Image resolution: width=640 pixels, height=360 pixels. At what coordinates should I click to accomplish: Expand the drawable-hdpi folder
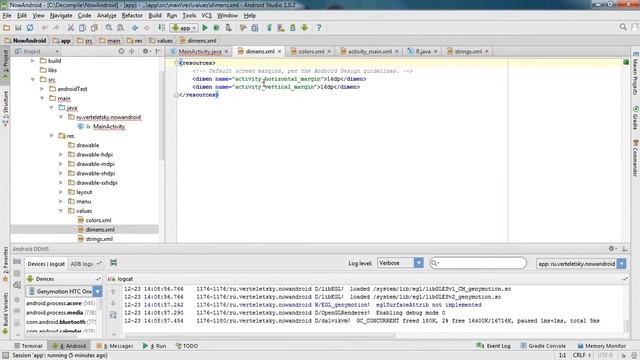coord(61,155)
